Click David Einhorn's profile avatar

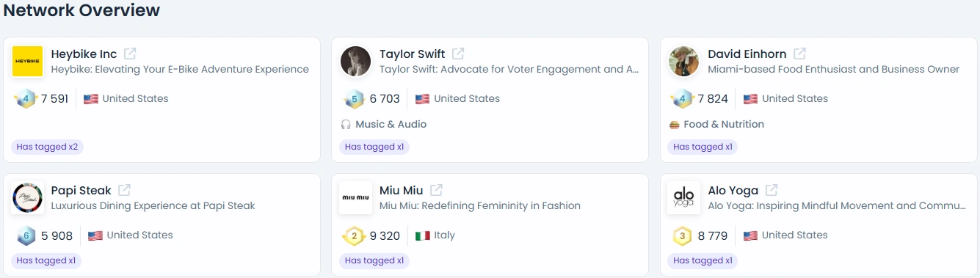(x=684, y=62)
